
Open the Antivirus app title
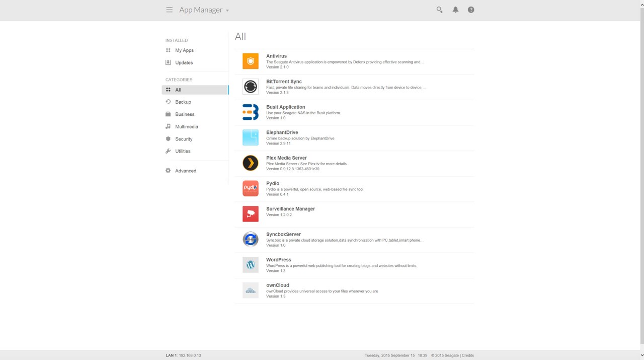click(x=276, y=56)
